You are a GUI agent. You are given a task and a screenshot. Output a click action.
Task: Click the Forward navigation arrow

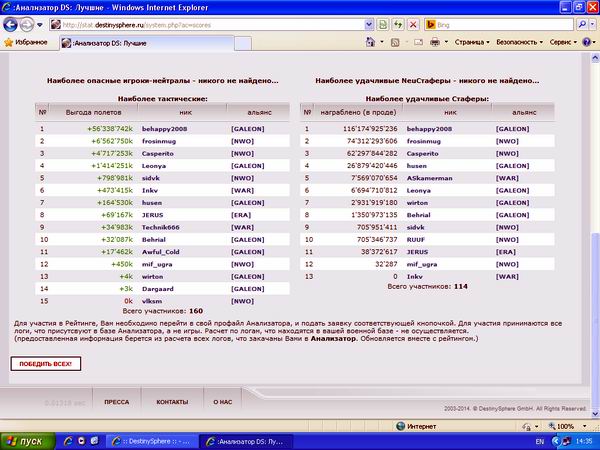pos(28,24)
